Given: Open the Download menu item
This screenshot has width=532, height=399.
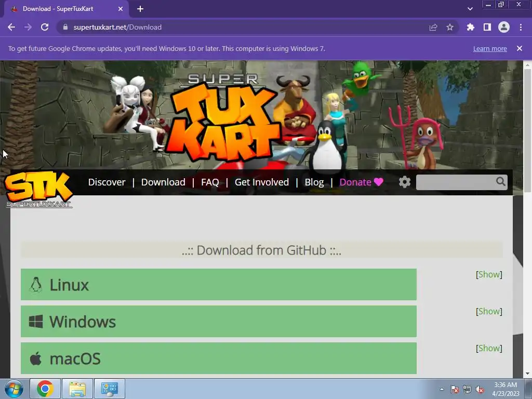Looking at the screenshot, I should click(x=163, y=182).
